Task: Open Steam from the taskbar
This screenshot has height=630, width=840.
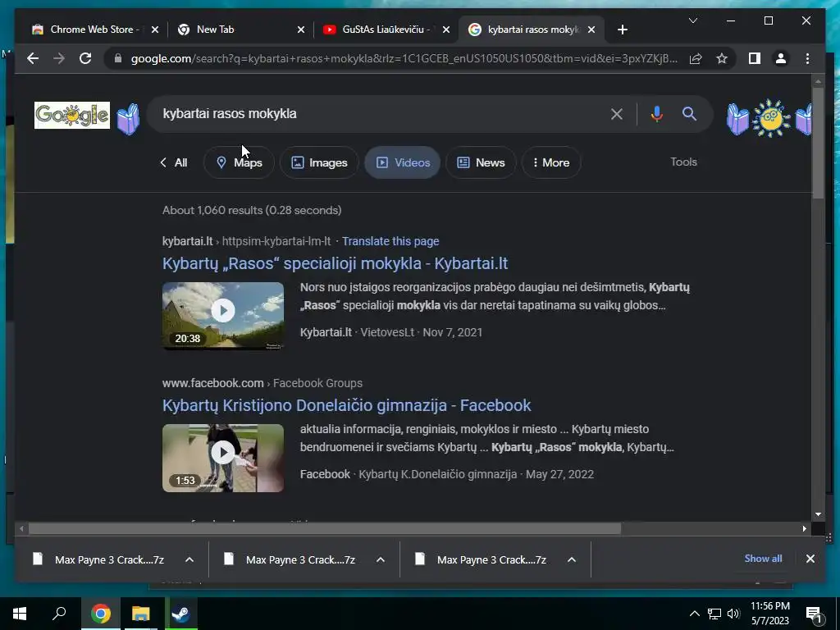Action: pyautogui.click(x=181, y=614)
